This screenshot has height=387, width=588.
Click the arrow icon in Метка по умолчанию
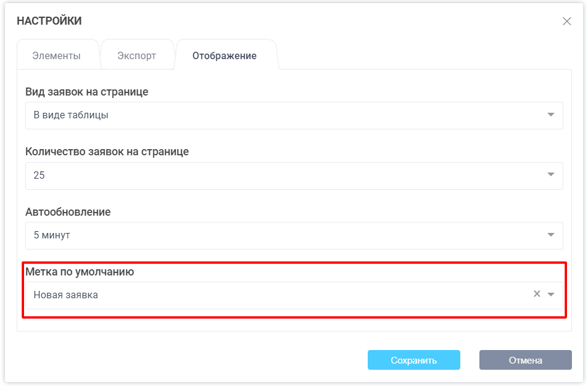[551, 295]
